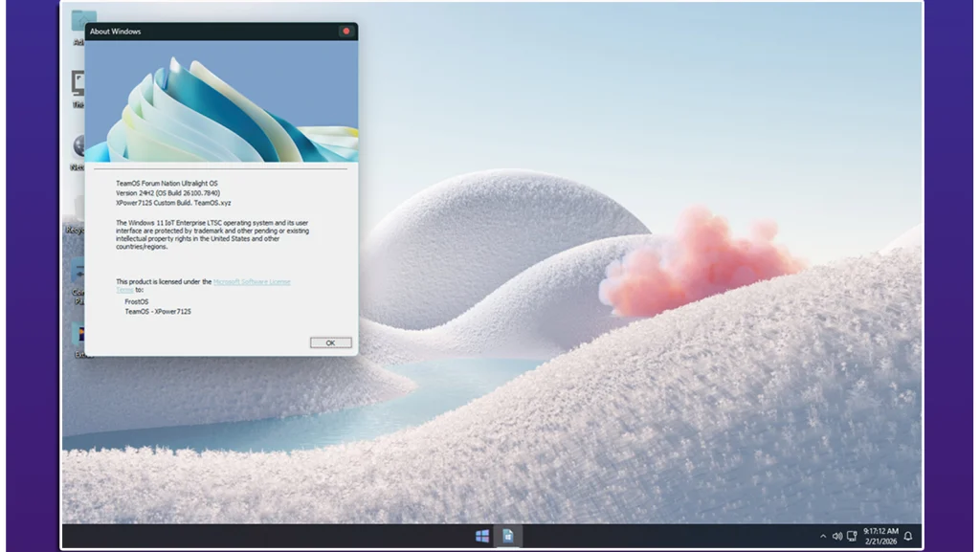This screenshot has width=980, height=552.
Task: Show notifications using the bell icon
Action: 907,537
